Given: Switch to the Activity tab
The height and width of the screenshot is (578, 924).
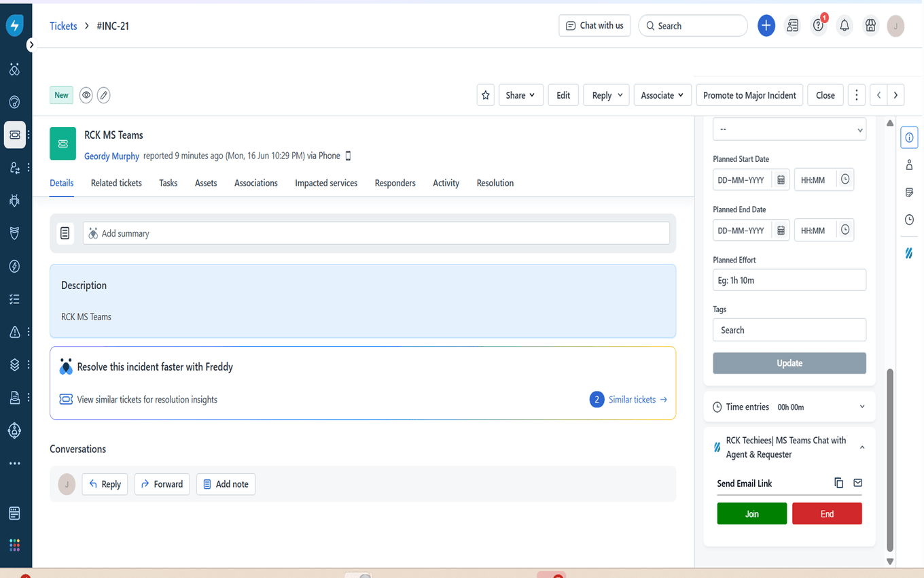Looking at the screenshot, I should (x=446, y=183).
